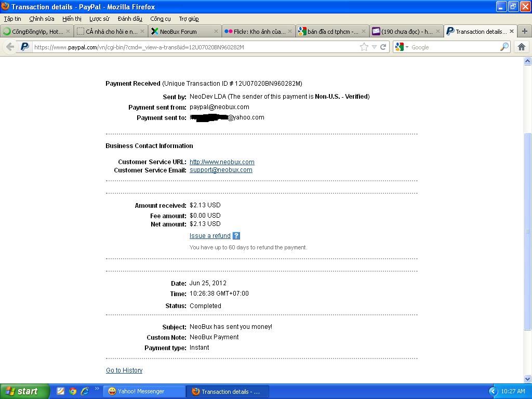532x399 pixels.
Task: Reload the page with the refresh icon
Action: (x=383, y=47)
